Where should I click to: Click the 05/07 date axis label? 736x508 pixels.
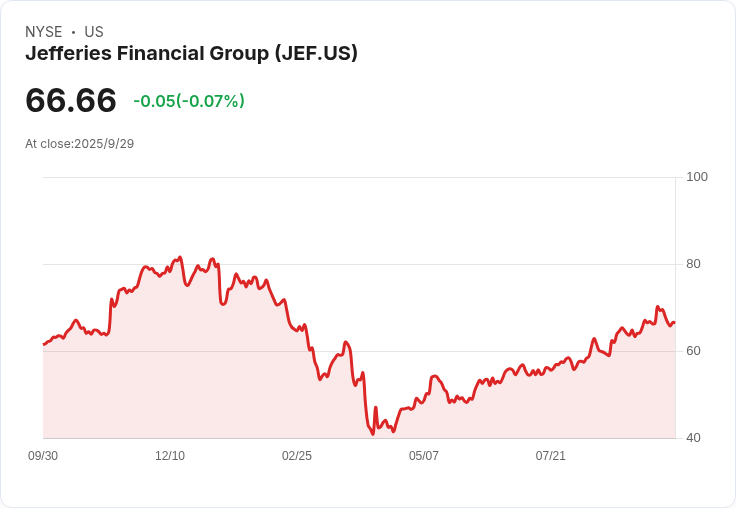[424, 456]
